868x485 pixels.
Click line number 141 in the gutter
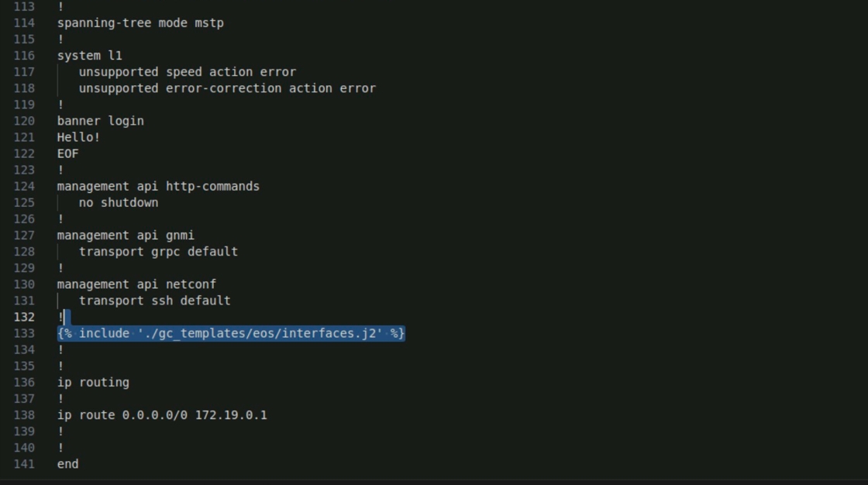pyautogui.click(x=24, y=463)
